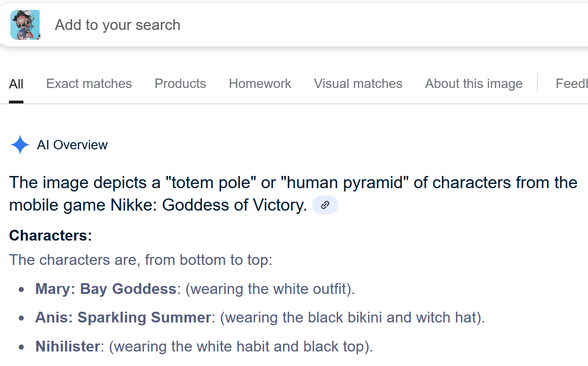Click the 'Anis: Sparkling Summer' bold text

click(123, 318)
